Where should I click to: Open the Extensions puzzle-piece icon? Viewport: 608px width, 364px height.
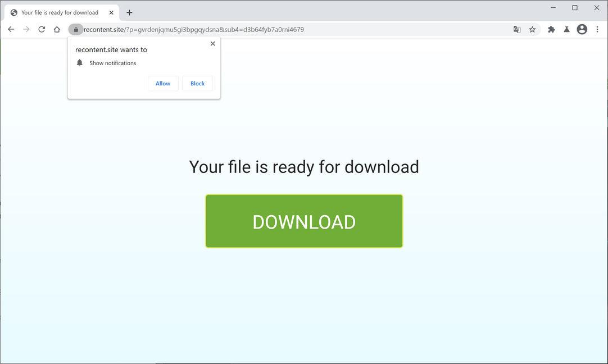pos(551,29)
